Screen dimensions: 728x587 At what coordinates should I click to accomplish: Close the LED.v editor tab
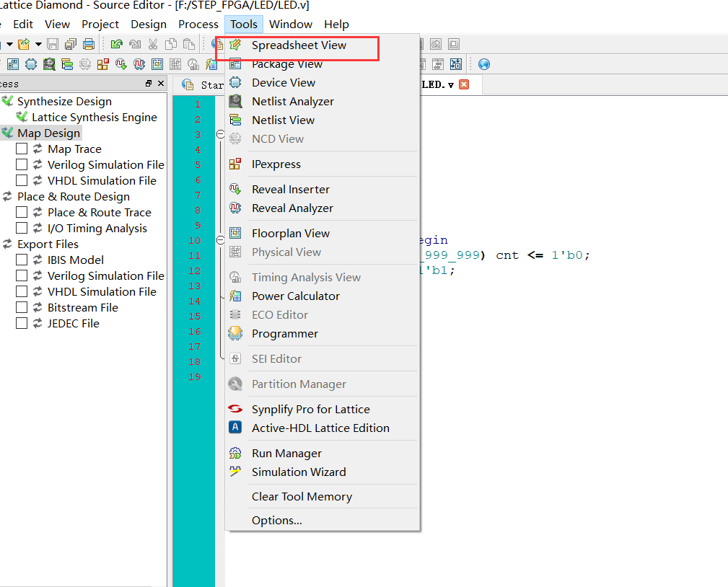[x=464, y=84]
